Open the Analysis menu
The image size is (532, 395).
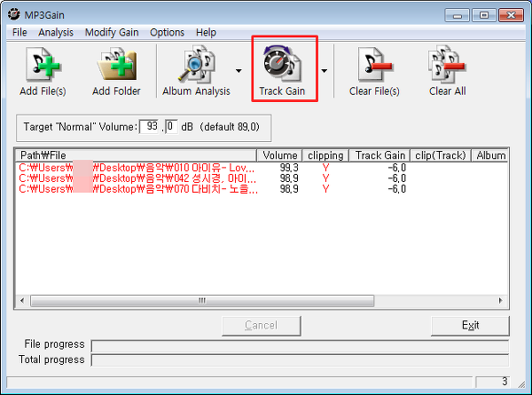pyautogui.click(x=56, y=32)
